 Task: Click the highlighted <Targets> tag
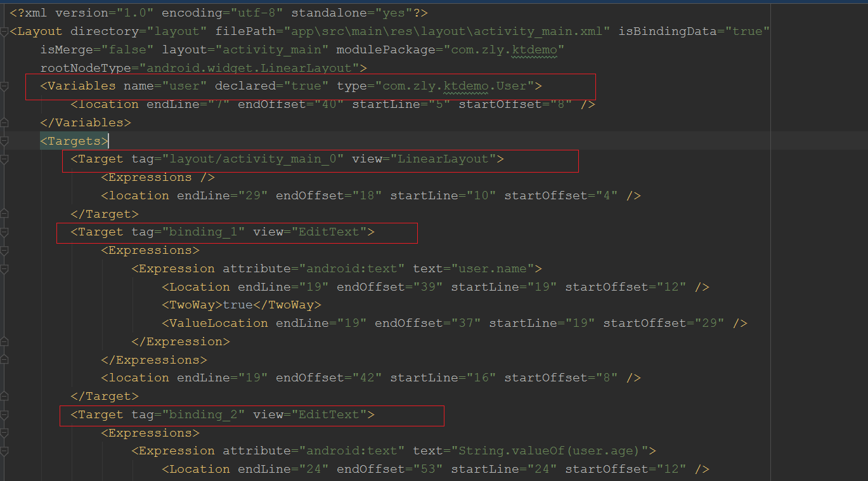[74, 140]
